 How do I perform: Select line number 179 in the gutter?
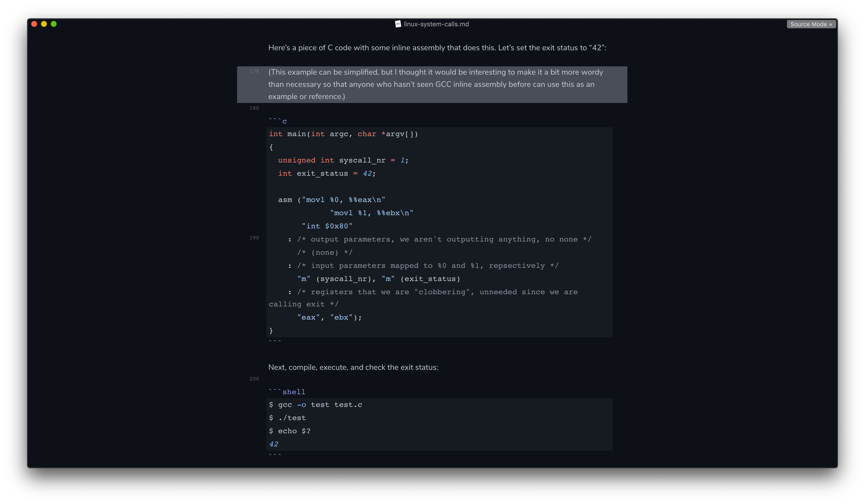tap(254, 71)
